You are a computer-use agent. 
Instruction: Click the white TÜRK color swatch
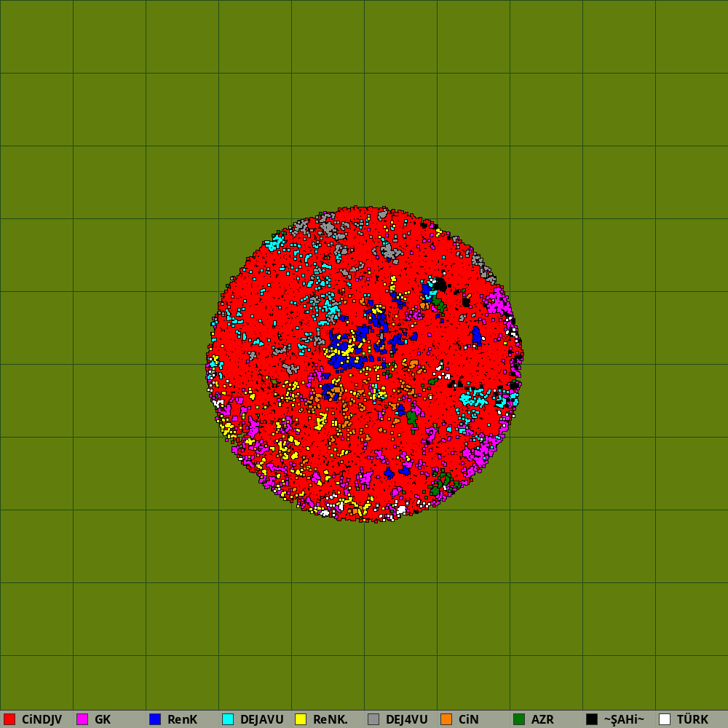click(x=665, y=719)
